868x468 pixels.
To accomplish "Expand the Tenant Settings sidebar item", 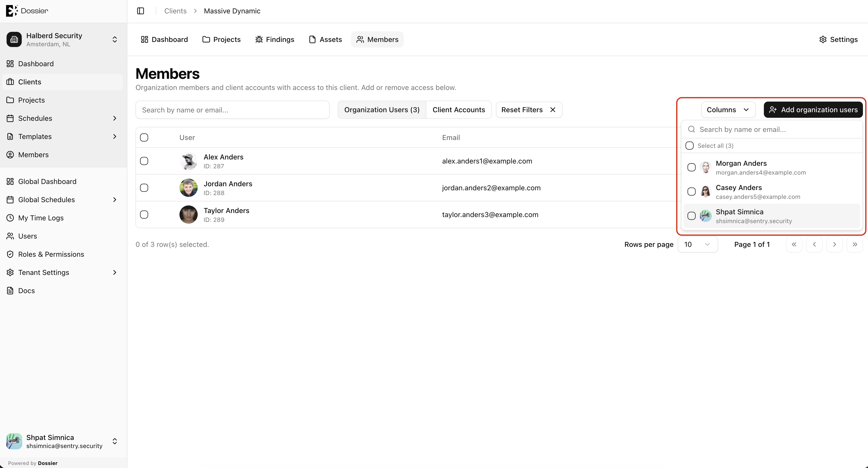I will coord(115,272).
